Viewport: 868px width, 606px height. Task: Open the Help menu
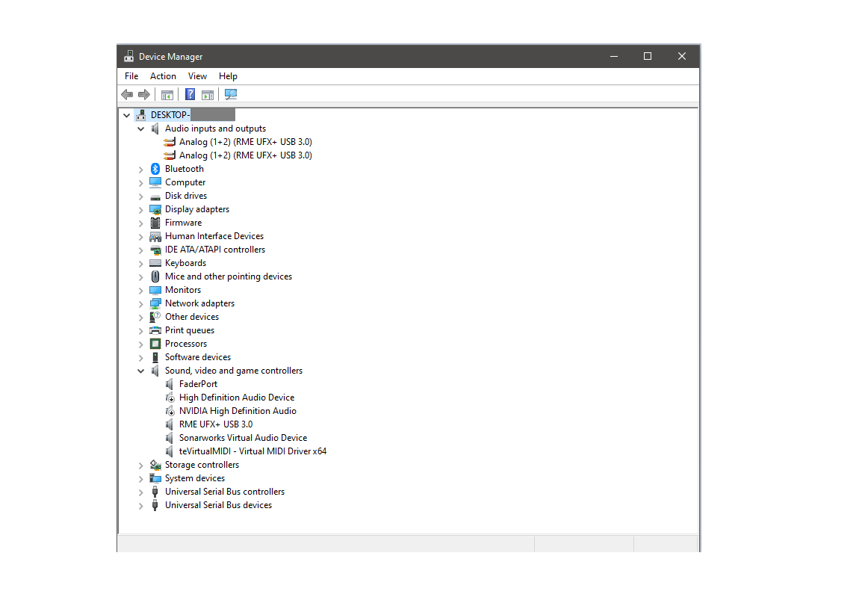point(228,76)
